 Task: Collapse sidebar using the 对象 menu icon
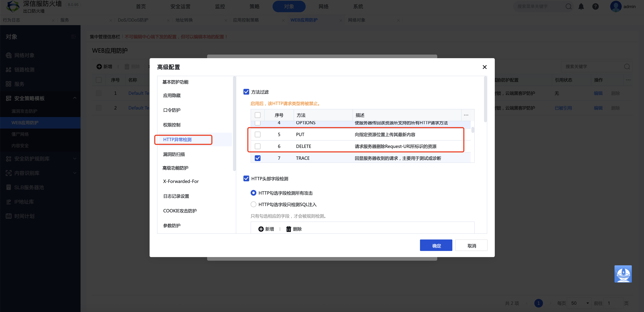click(x=73, y=37)
